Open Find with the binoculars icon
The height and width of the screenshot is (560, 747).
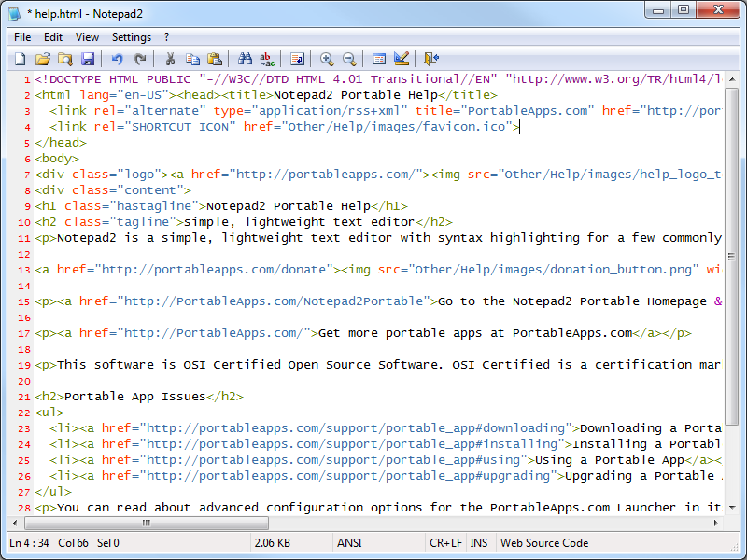246,59
